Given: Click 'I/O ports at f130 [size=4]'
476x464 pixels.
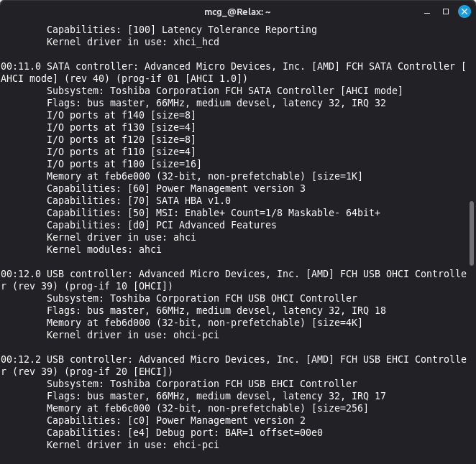Looking at the screenshot, I should pos(121,127).
